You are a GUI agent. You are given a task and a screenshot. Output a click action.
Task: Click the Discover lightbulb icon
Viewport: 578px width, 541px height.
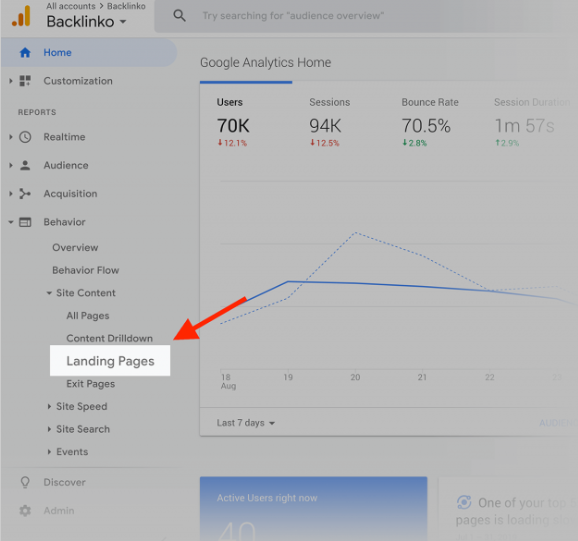[x=25, y=482]
